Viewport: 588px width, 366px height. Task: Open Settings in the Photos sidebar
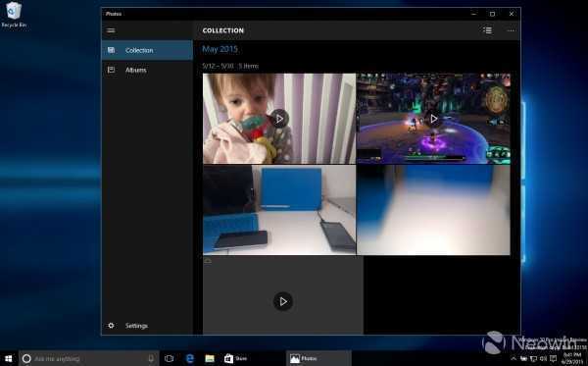point(147,326)
